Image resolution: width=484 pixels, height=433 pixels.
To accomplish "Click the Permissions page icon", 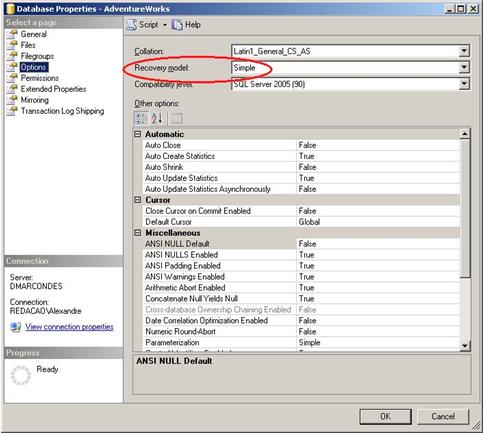I will point(12,78).
